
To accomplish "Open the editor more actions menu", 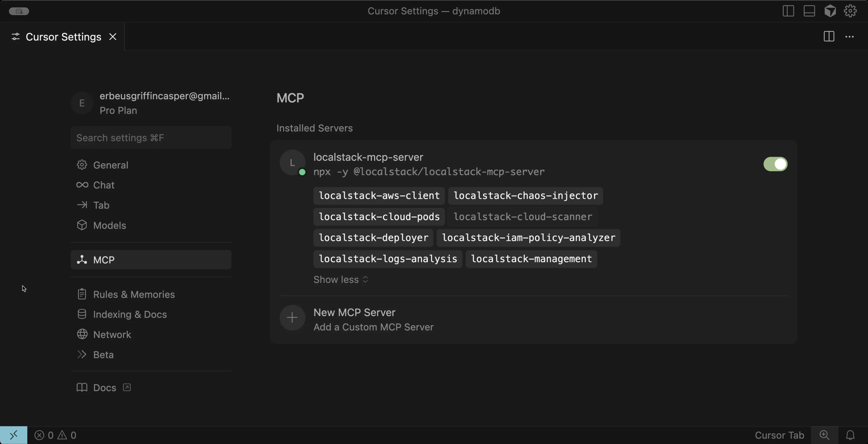I will [x=850, y=36].
